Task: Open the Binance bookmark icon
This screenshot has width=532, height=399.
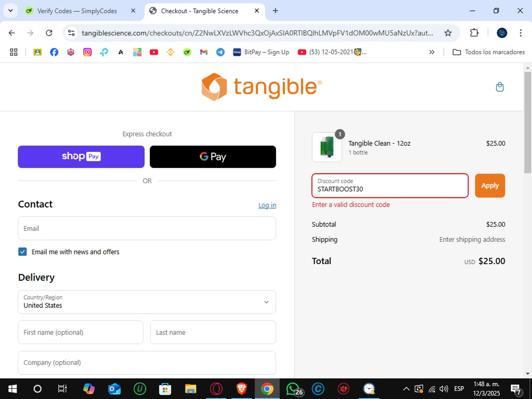Action: [171, 52]
